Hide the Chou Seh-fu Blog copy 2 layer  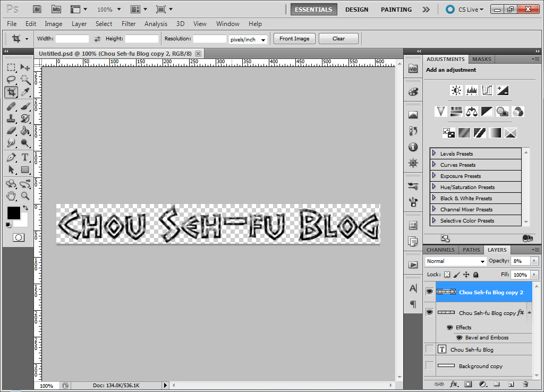click(x=429, y=292)
